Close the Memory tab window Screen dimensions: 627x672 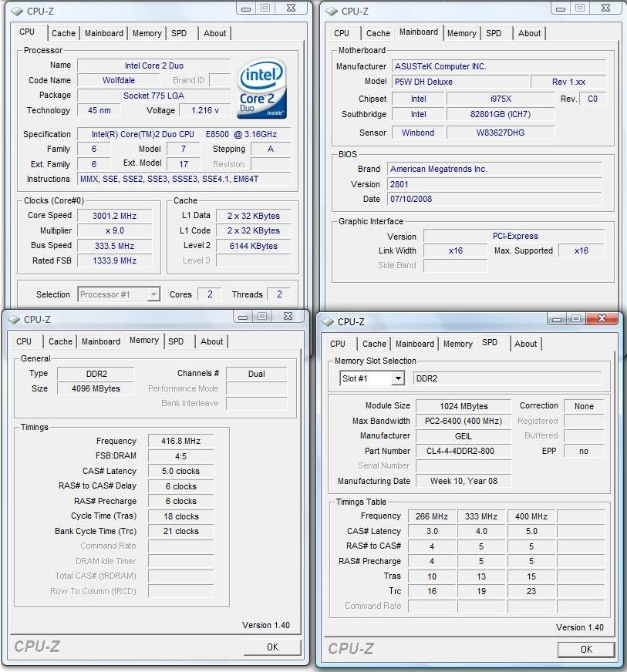tap(288, 316)
